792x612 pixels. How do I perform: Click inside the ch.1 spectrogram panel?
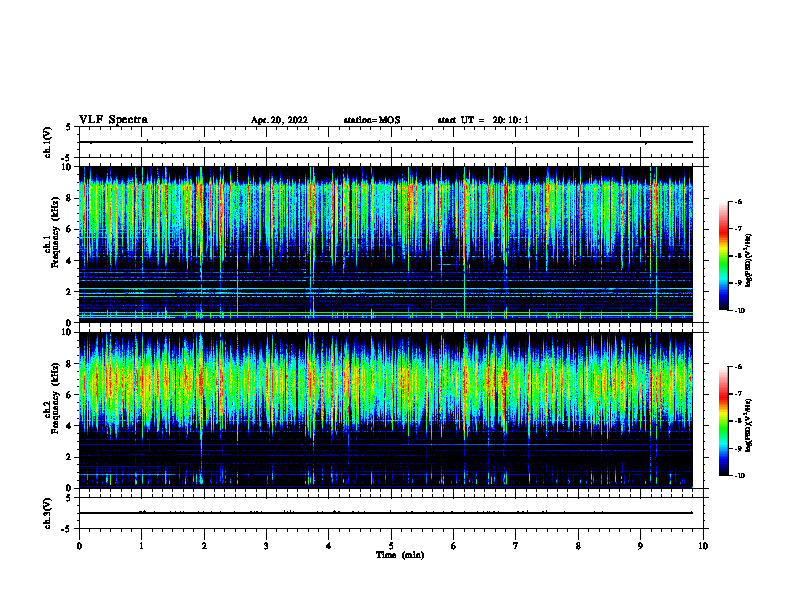click(x=386, y=244)
